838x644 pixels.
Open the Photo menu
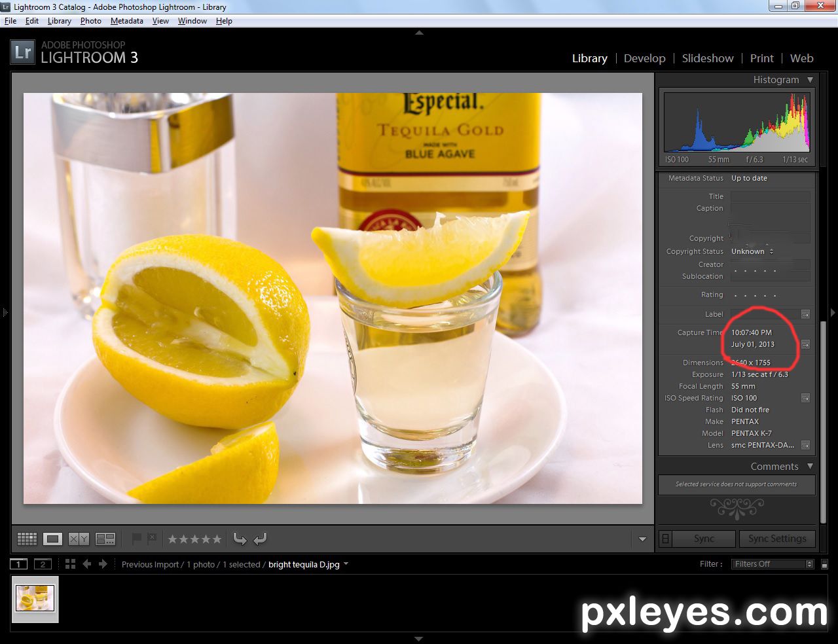(x=91, y=21)
